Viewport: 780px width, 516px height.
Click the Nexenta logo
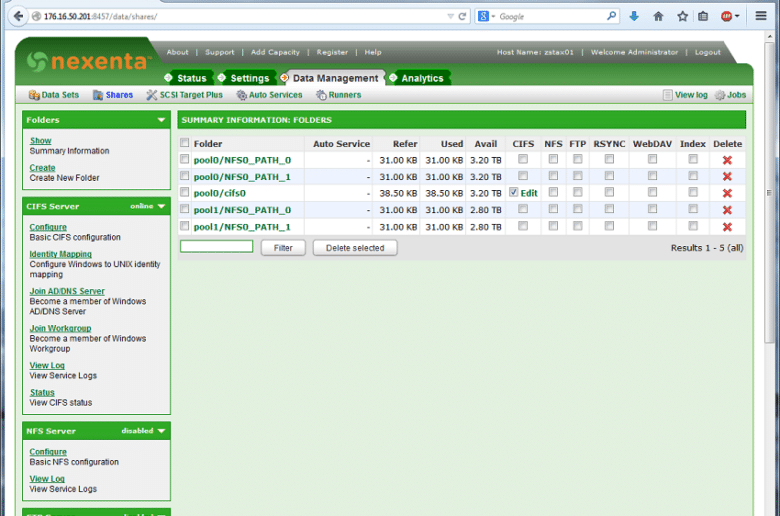coord(89,62)
